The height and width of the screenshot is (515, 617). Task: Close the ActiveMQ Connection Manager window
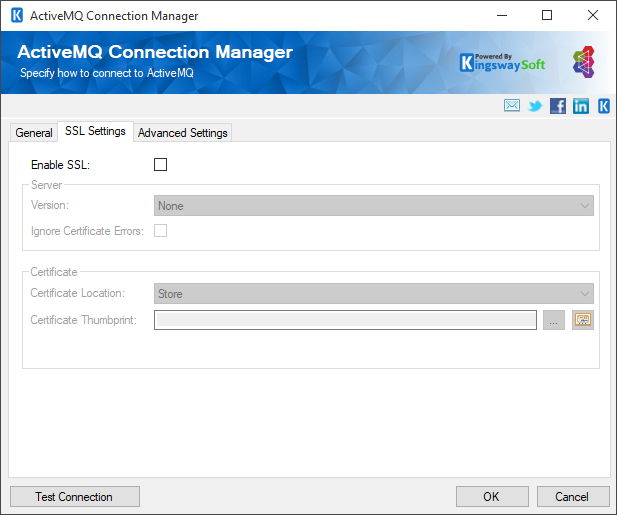593,15
